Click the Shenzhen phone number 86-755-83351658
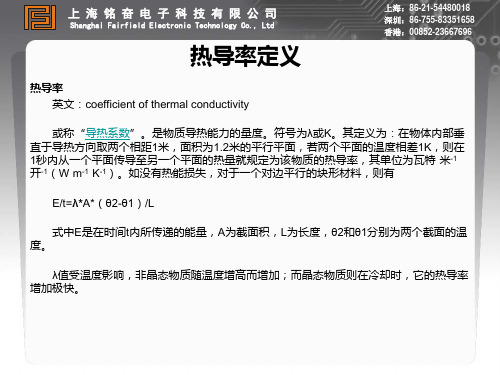 coord(441,20)
